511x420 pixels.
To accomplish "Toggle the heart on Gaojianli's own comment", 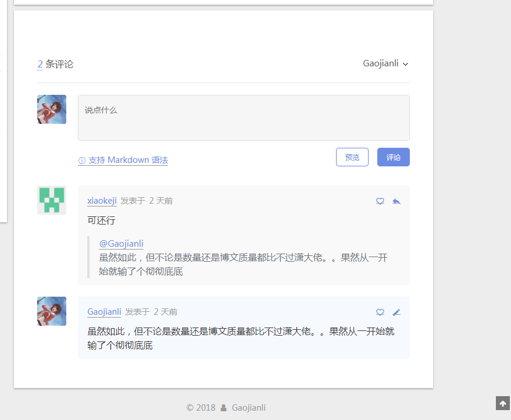I will point(380,312).
